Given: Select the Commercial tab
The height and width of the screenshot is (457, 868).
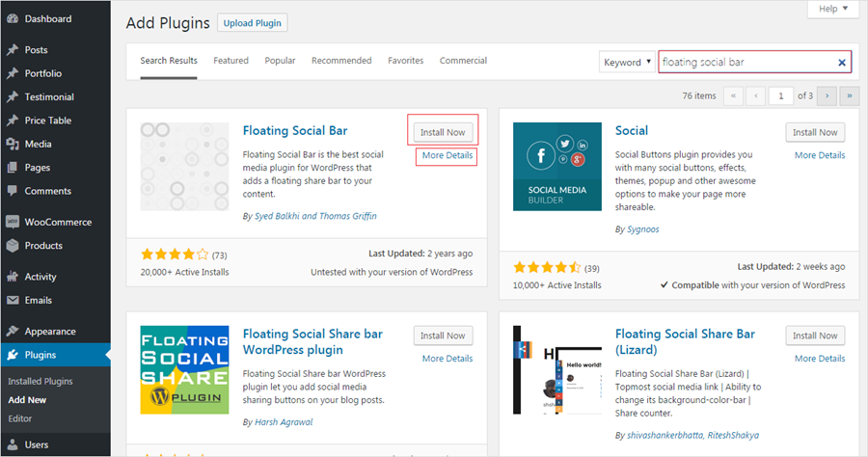Looking at the screenshot, I should tap(463, 61).
